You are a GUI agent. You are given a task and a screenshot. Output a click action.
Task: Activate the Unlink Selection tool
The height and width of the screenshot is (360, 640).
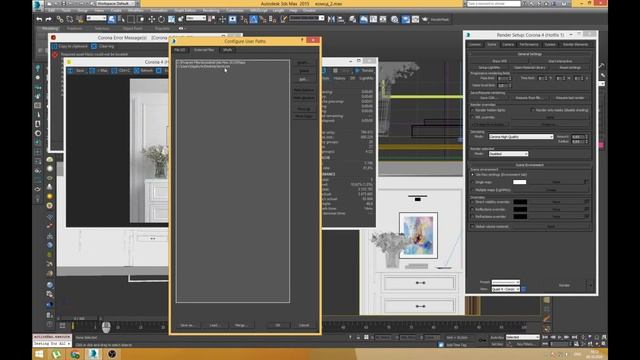point(70,19)
